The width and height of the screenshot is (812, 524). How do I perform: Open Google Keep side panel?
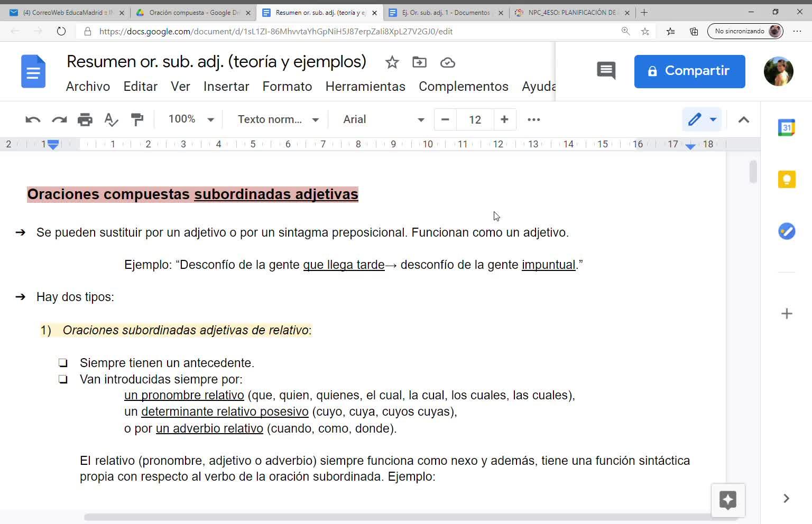click(786, 180)
